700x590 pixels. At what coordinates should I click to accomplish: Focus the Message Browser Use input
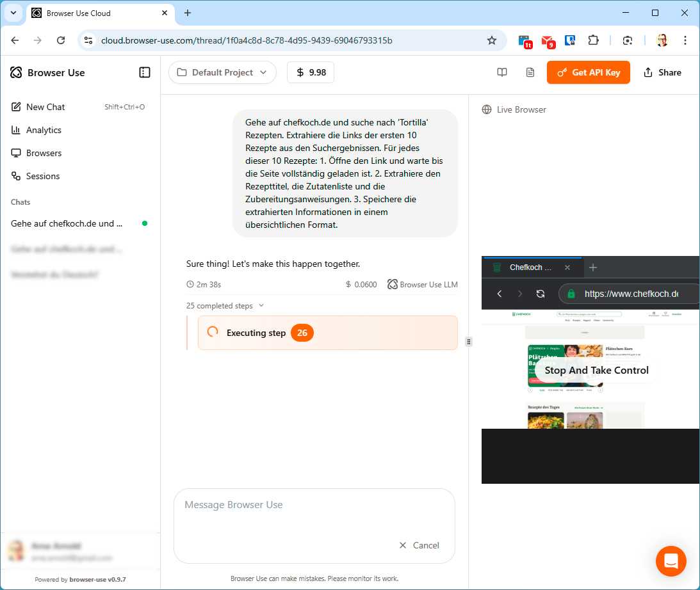point(314,505)
